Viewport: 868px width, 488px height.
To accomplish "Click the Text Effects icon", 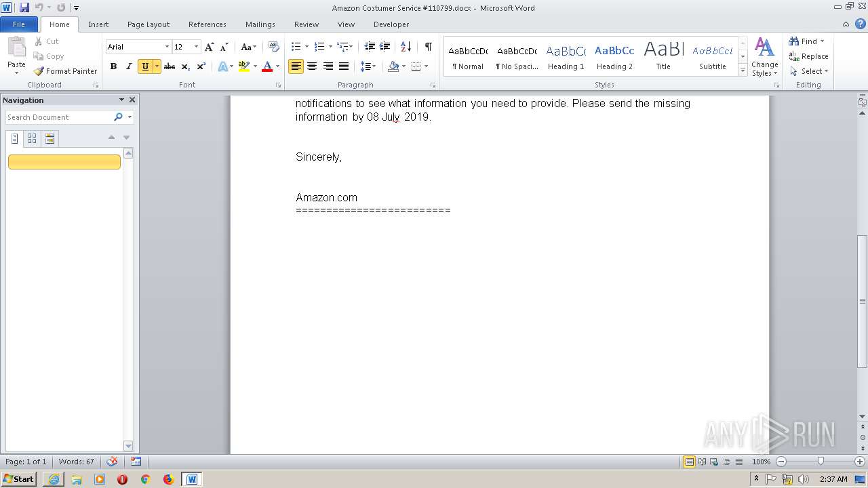I will [x=222, y=66].
